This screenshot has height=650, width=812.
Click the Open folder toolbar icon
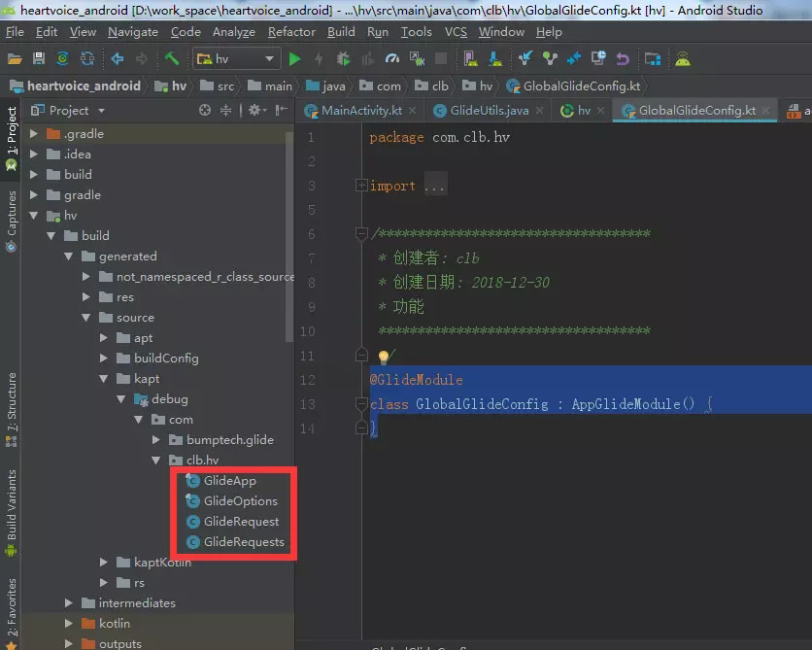tap(15, 59)
